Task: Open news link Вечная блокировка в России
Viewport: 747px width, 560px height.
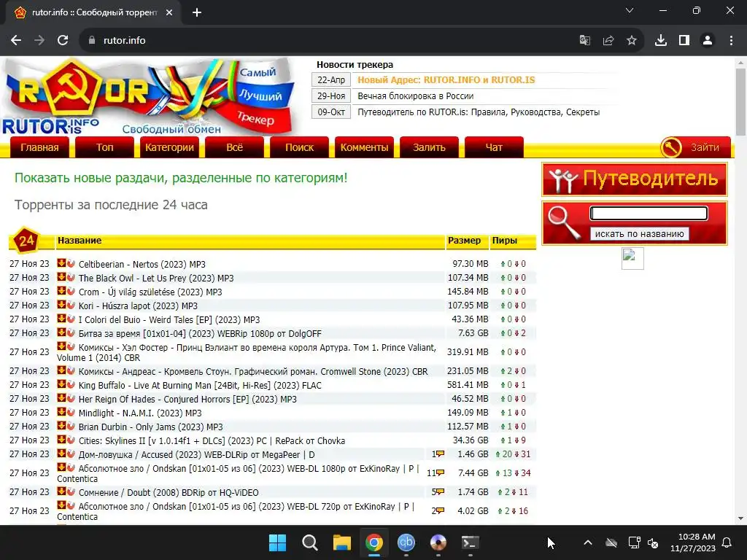Action: click(415, 96)
